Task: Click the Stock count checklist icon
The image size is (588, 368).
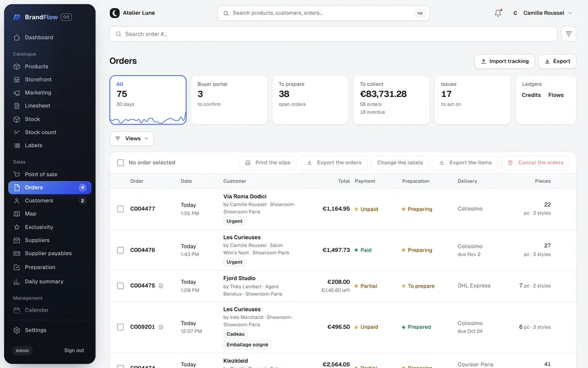Action: 17,132
